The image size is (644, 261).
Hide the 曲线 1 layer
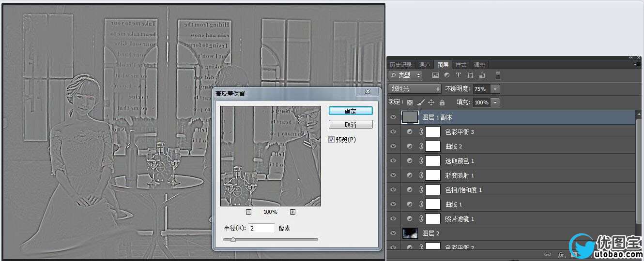click(x=393, y=204)
